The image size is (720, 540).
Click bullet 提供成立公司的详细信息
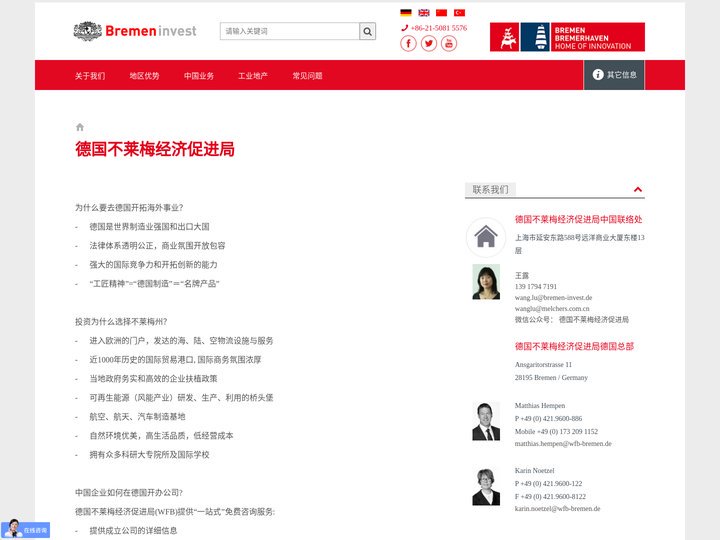click(x=133, y=530)
